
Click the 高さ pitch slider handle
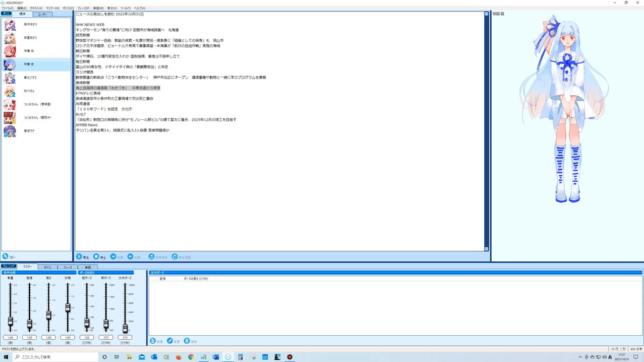[48, 315]
